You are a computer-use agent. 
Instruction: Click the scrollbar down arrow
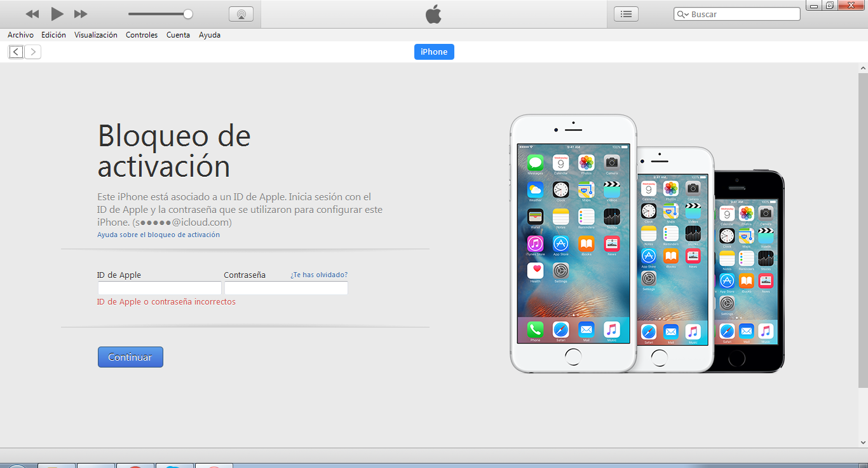(863, 442)
